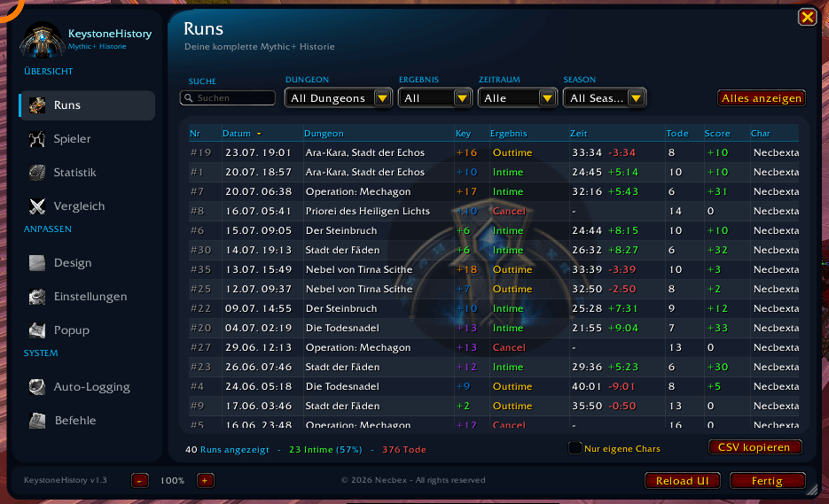
Task: Expand the Zeitraum Alle dropdown
Action: [517, 97]
